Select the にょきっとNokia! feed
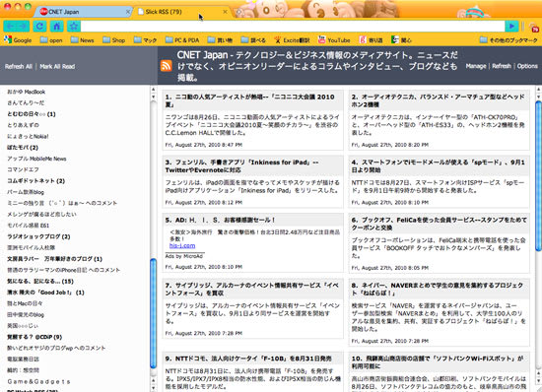542x392 pixels. tap(28, 137)
